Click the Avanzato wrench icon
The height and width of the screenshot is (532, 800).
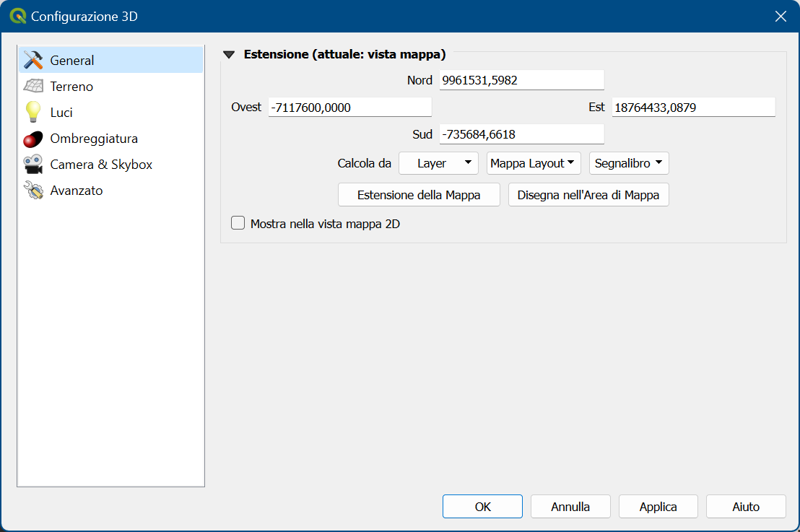click(x=33, y=191)
